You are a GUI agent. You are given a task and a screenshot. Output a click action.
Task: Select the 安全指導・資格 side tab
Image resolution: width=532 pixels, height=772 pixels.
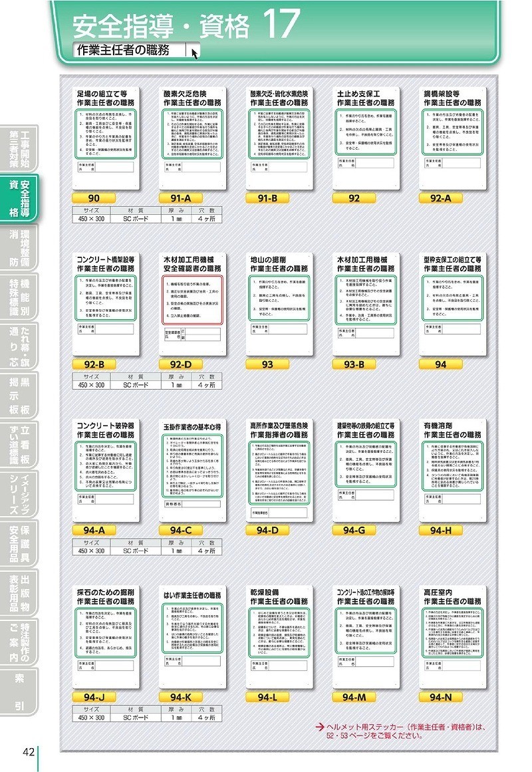pos(19,199)
